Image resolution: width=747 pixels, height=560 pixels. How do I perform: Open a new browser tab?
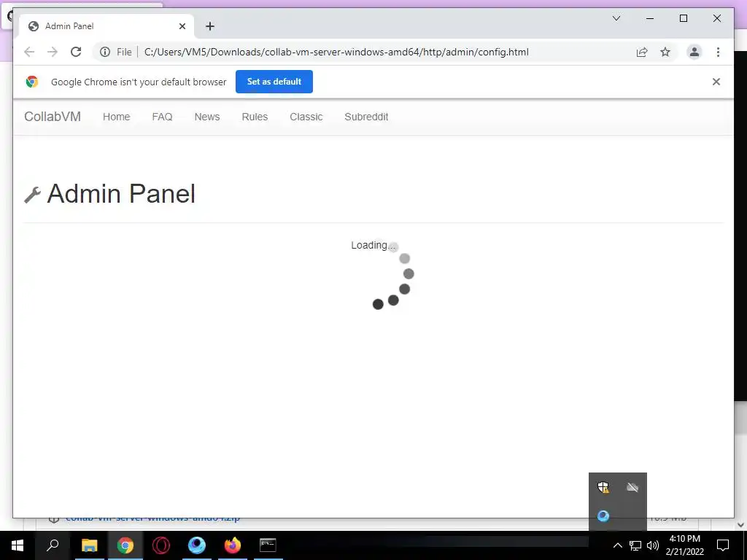(209, 26)
